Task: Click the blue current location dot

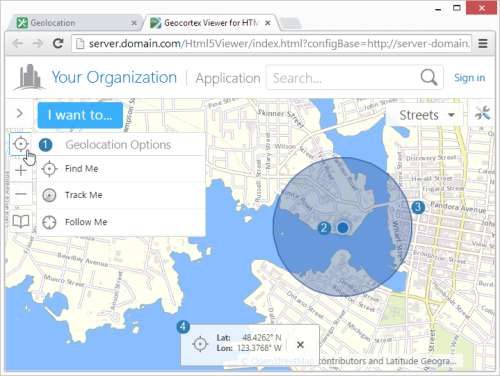Action: [343, 228]
